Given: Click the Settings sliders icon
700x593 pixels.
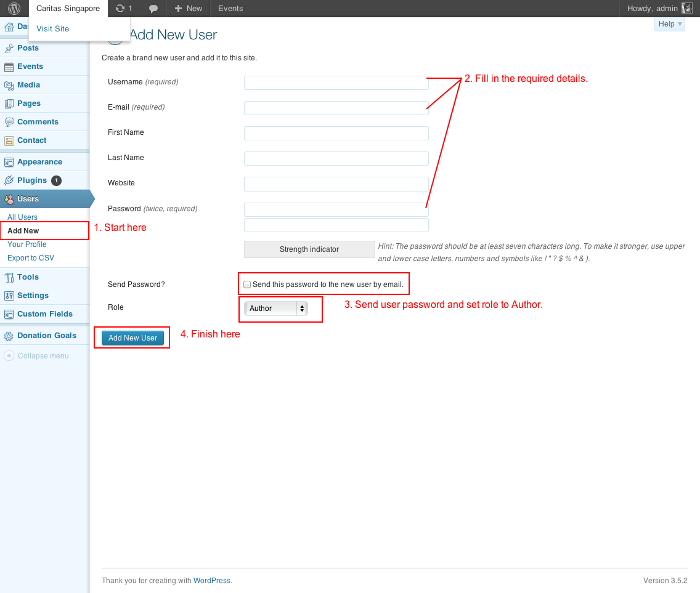Looking at the screenshot, I should point(9,296).
